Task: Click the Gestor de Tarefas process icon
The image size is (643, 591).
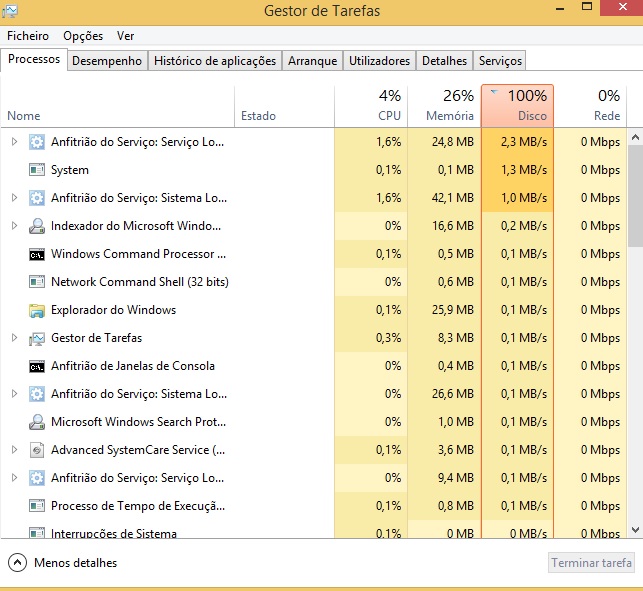Action: 37,338
